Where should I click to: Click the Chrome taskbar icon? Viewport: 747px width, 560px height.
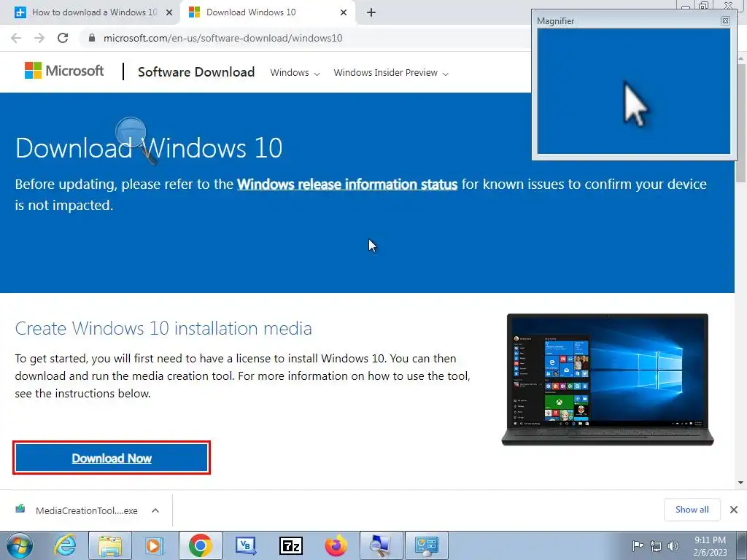[x=200, y=545]
